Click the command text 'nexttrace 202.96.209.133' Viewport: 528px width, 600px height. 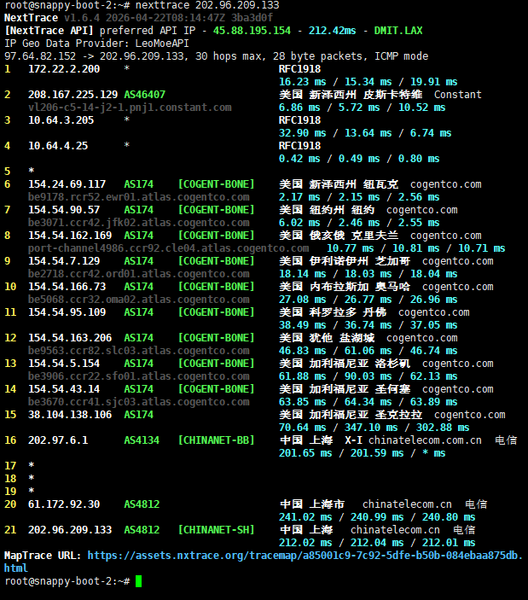pos(207,5)
